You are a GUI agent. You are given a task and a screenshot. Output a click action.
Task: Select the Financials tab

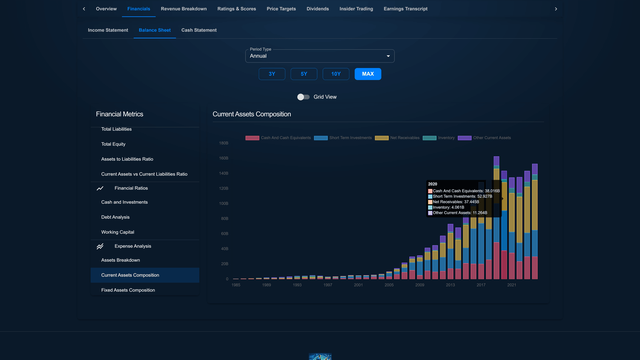click(138, 9)
